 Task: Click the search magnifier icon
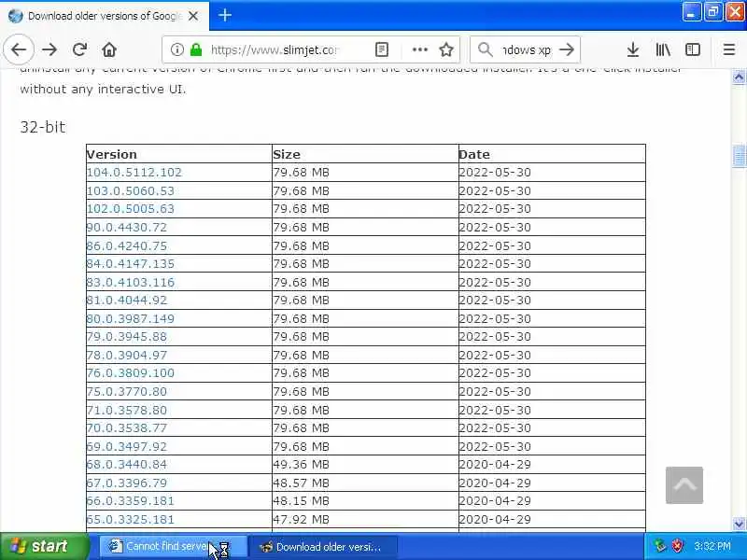[485, 49]
